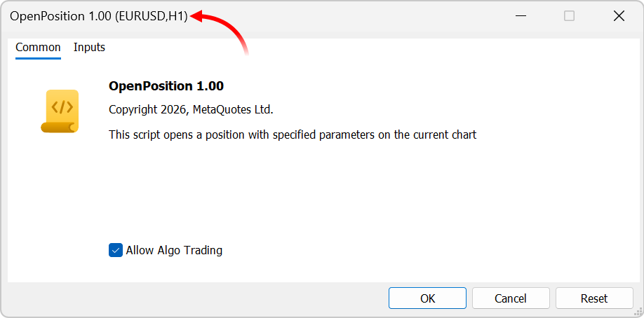Click the greyed maximize window button
644x318 pixels.
[x=570, y=16]
